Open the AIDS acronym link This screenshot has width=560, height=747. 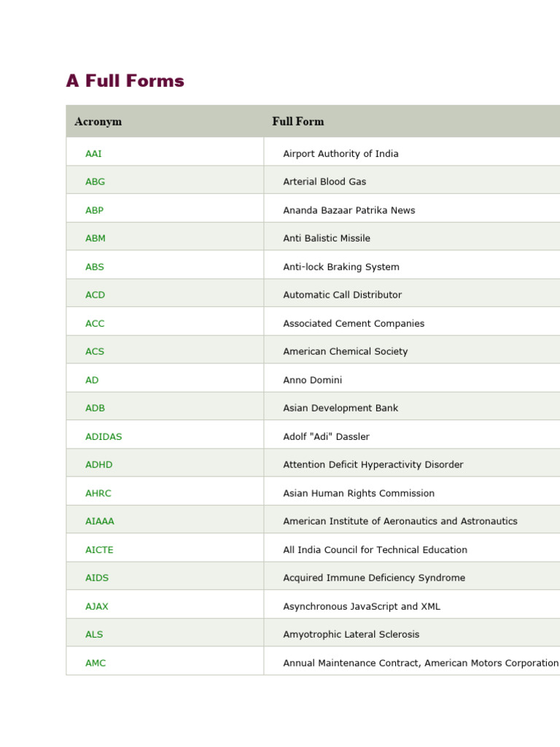(96, 578)
